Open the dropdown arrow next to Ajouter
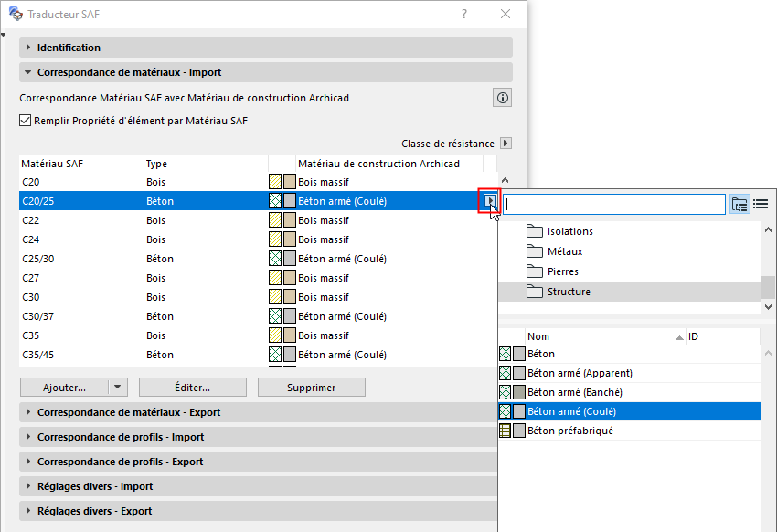 coord(117,388)
